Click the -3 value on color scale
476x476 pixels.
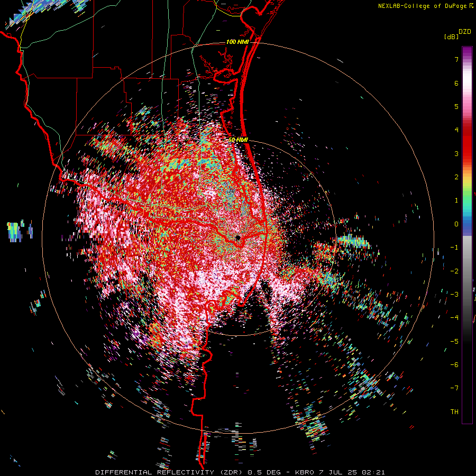pos(454,295)
